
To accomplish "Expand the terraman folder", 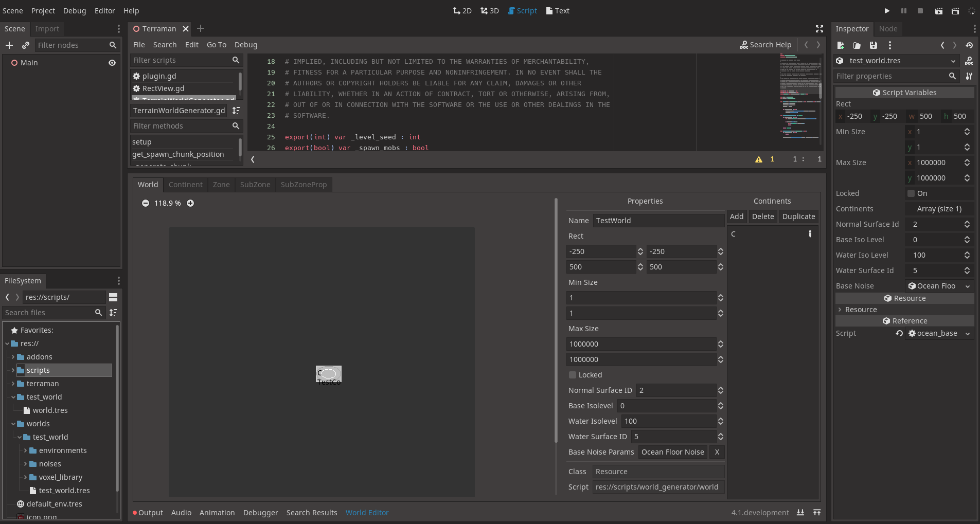I will 13,384.
